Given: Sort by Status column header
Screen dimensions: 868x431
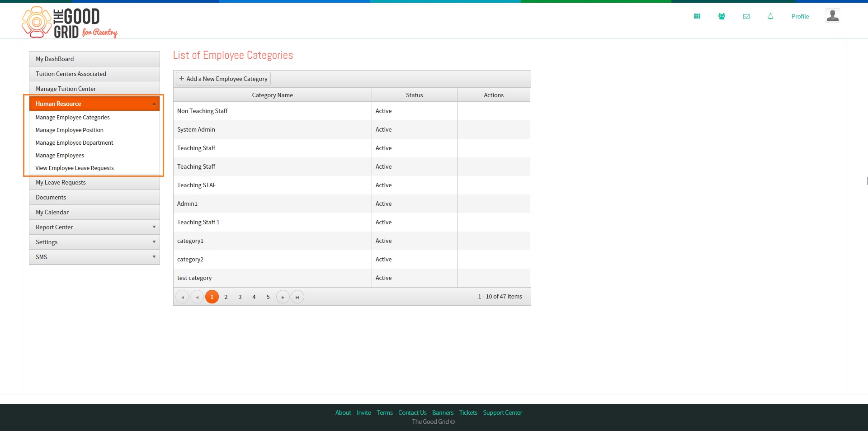Looking at the screenshot, I should click(415, 95).
